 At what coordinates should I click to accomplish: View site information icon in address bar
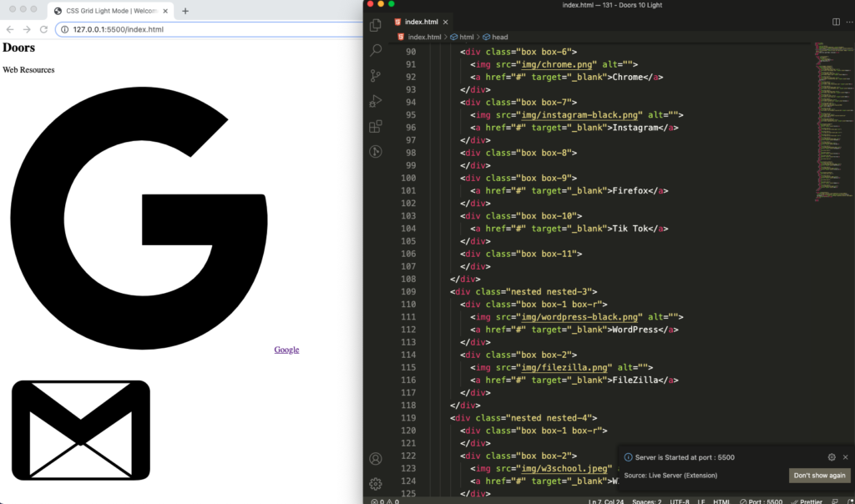pyautogui.click(x=64, y=29)
